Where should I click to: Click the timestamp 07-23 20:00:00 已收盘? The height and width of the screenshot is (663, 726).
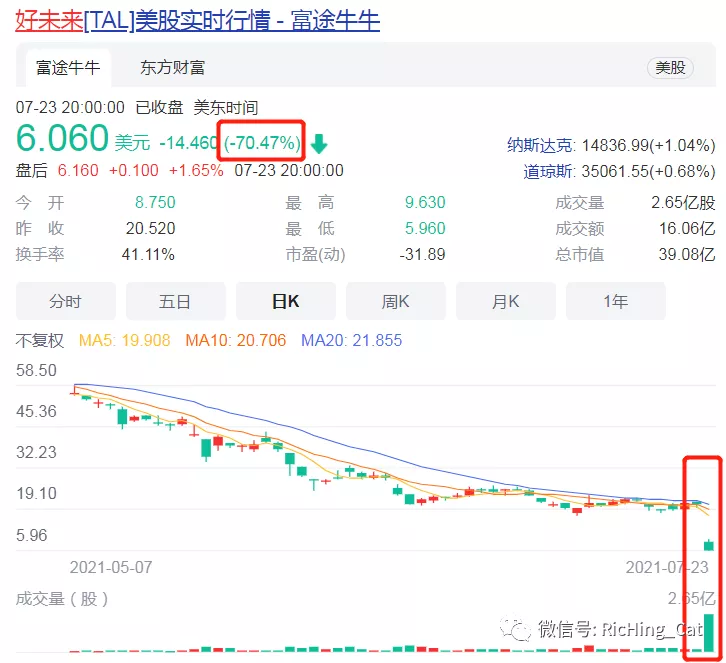(100, 107)
